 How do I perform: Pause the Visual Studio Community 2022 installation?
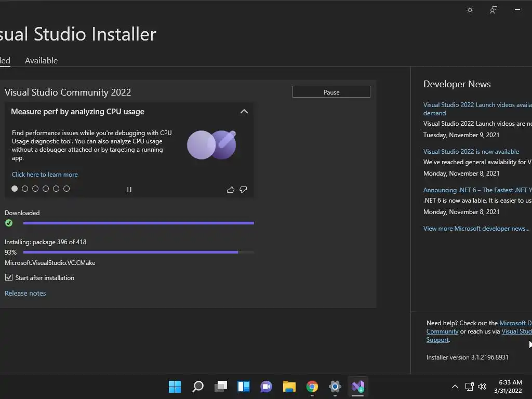(331, 92)
